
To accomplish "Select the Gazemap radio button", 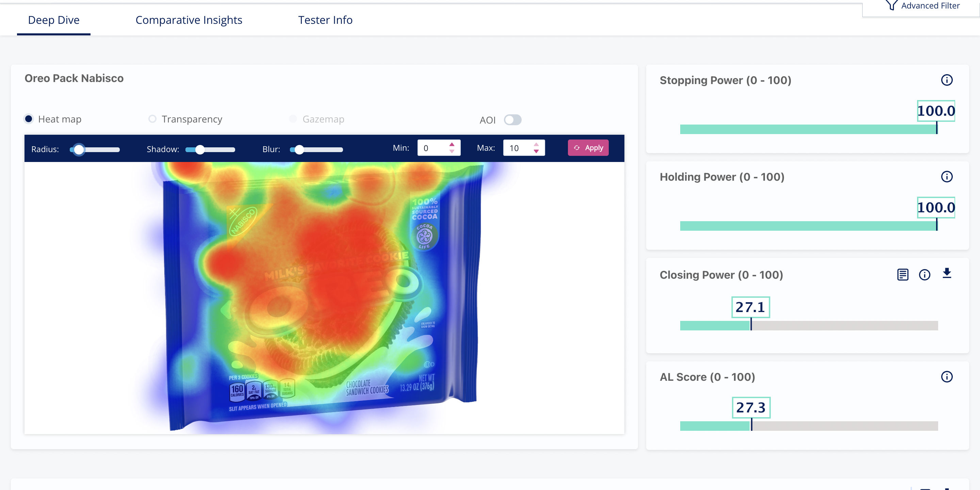I will pos(293,119).
